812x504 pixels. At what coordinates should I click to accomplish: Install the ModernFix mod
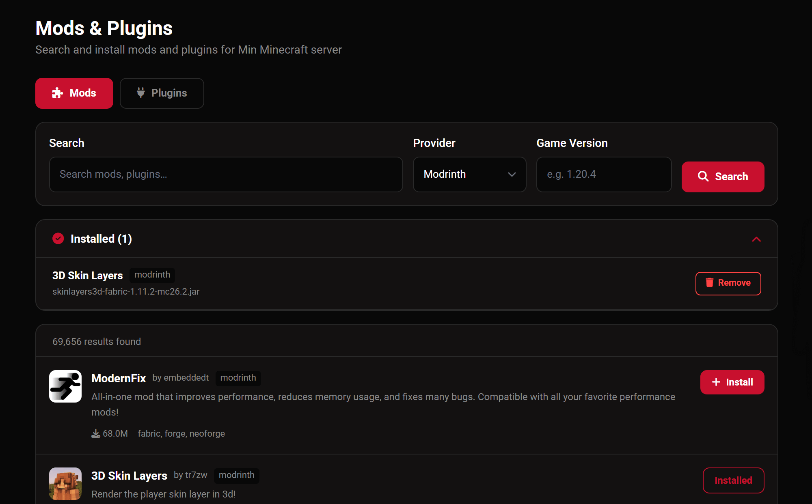coord(732,382)
